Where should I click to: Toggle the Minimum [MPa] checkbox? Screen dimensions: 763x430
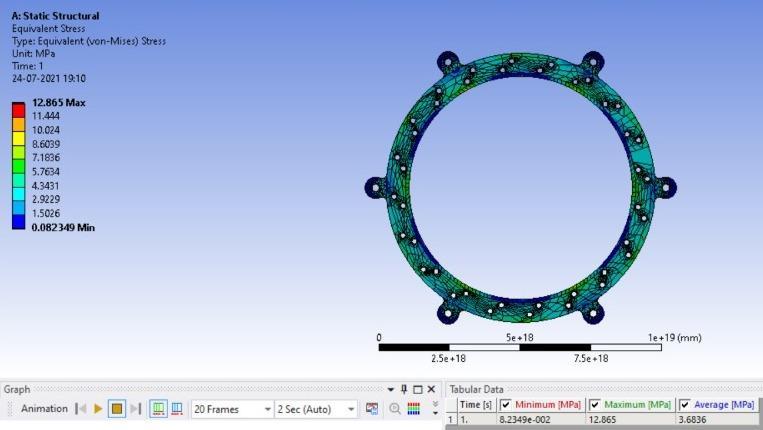(x=506, y=405)
